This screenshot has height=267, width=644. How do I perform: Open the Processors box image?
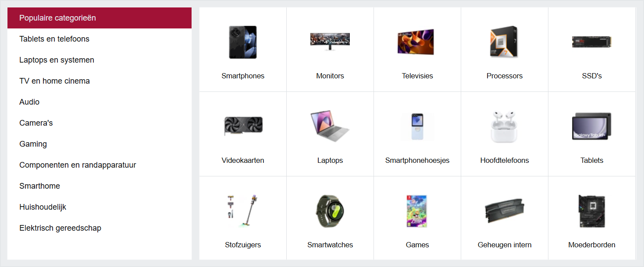point(504,42)
